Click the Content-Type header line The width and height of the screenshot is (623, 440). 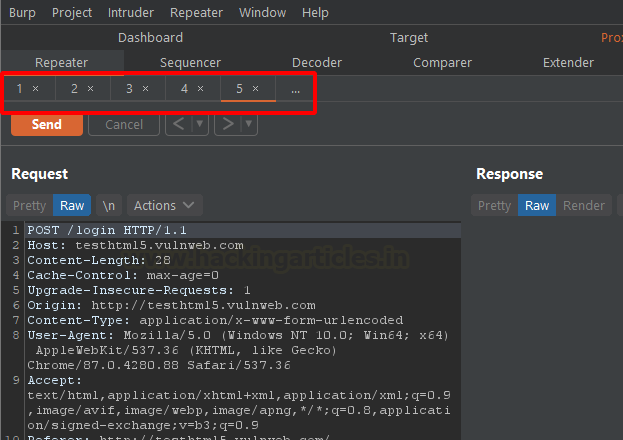click(215, 320)
